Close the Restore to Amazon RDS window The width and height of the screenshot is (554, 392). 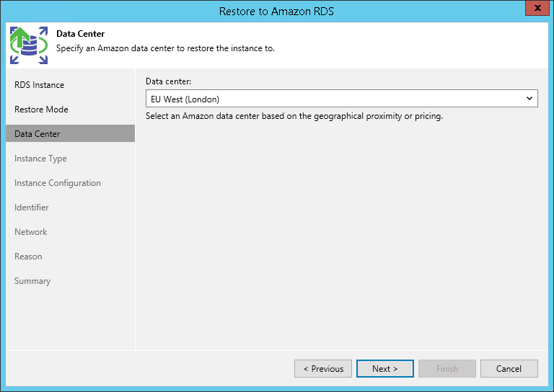click(x=537, y=8)
